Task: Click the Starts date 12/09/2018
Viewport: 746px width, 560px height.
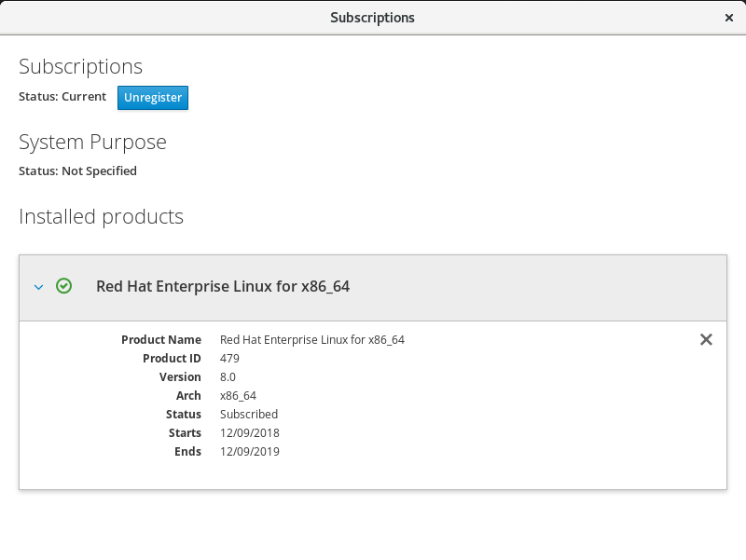Action: [x=250, y=433]
